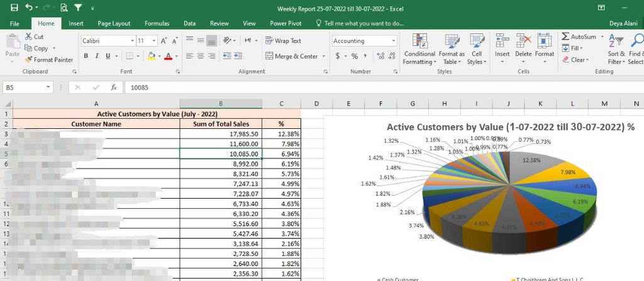This screenshot has width=644, height=281.
Task: Click the Fill button in Editing
Action: click(572, 48)
